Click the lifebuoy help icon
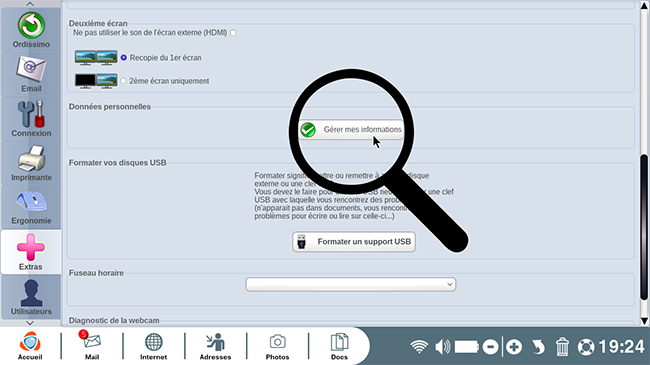 (586, 347)
